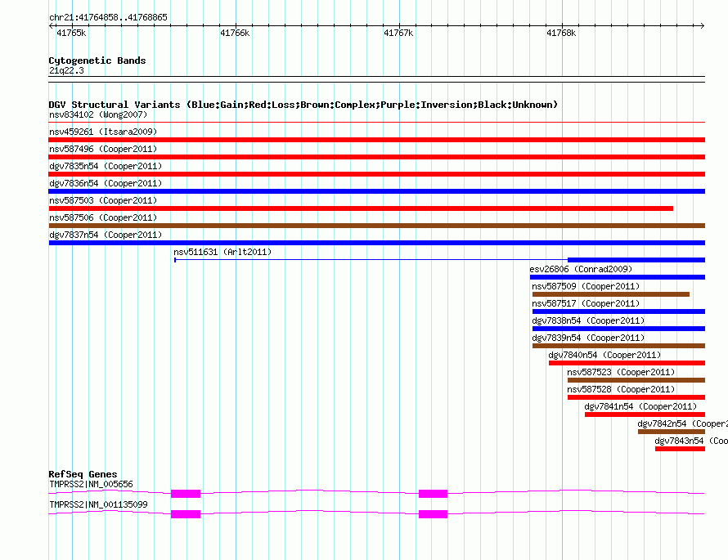Click the 41766k ruler tick label
Viewport: 728px width, 560px height.
(235, 33)
